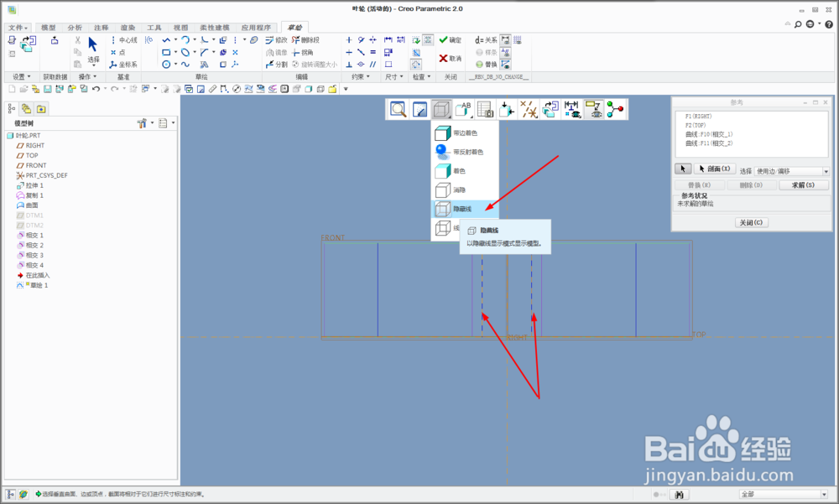This screenshot has height=504, width=839.
Task: Click the green checkmark OK (确定) button
Action: pos(450,40)
